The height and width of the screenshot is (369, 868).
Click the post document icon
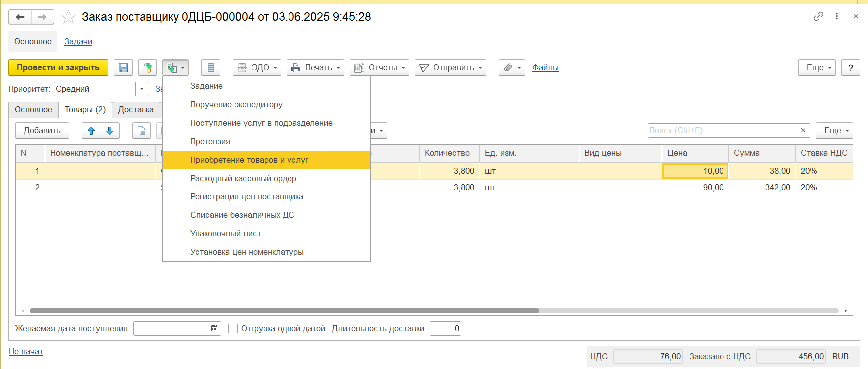point(147,68)
